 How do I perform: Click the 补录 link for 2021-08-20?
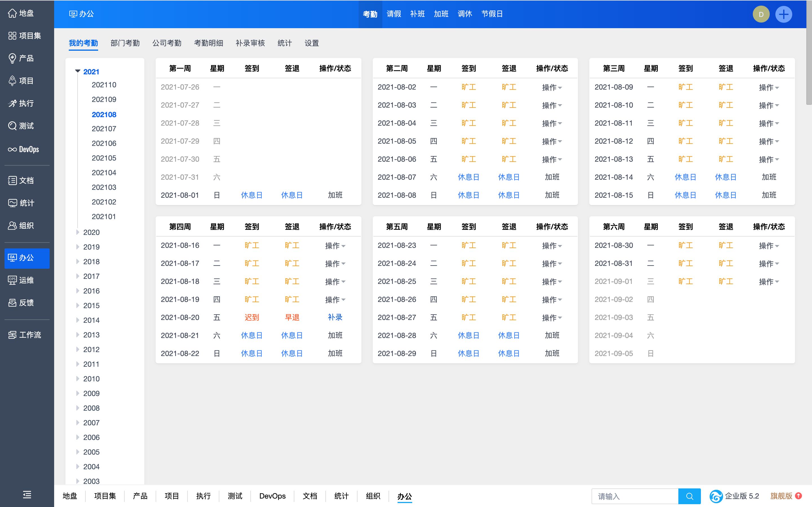point(335,317)
